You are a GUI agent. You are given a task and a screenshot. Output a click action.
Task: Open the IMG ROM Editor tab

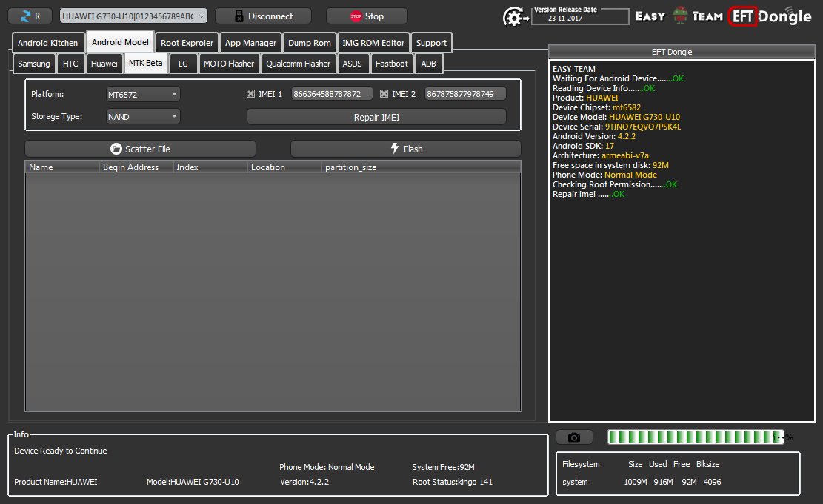373,43
